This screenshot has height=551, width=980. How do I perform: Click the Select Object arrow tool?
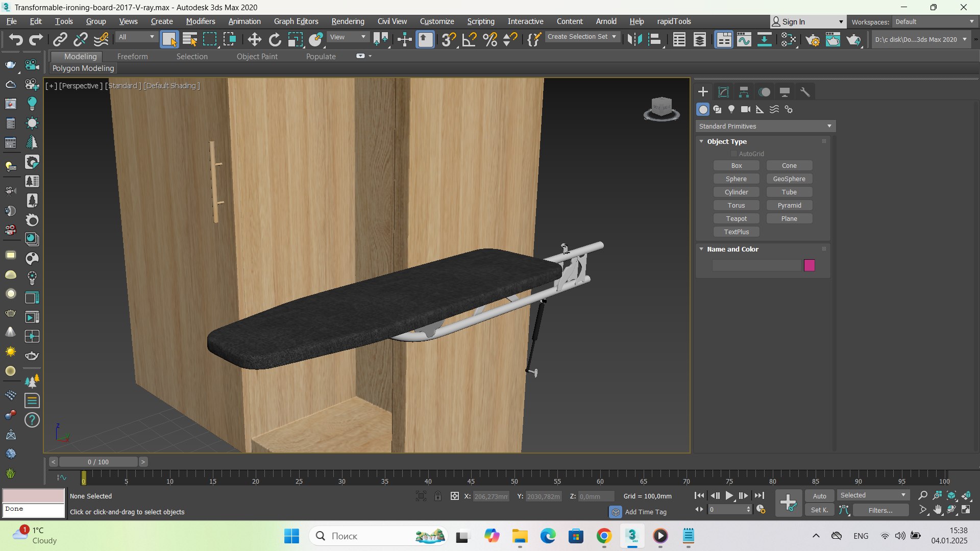169,39
